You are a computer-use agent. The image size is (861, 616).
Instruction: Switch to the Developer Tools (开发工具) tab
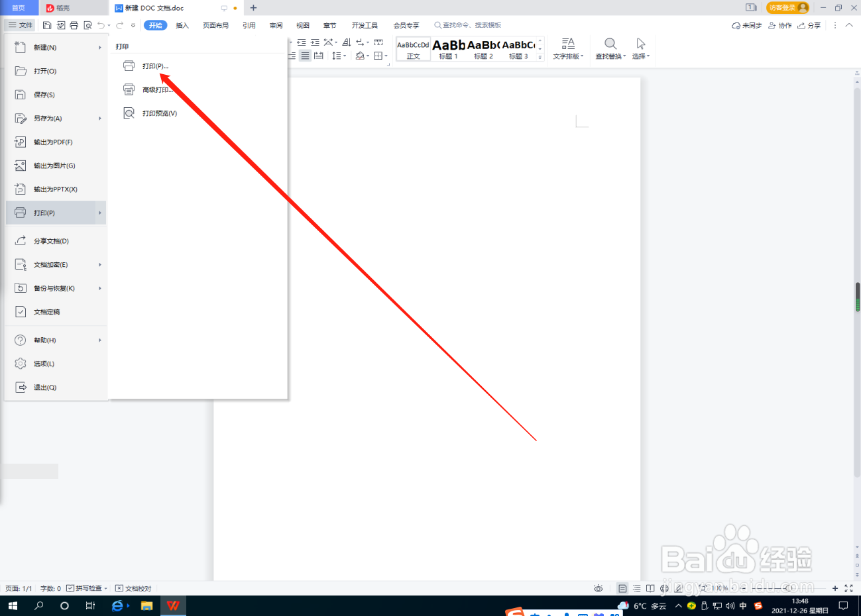(365, 25)
